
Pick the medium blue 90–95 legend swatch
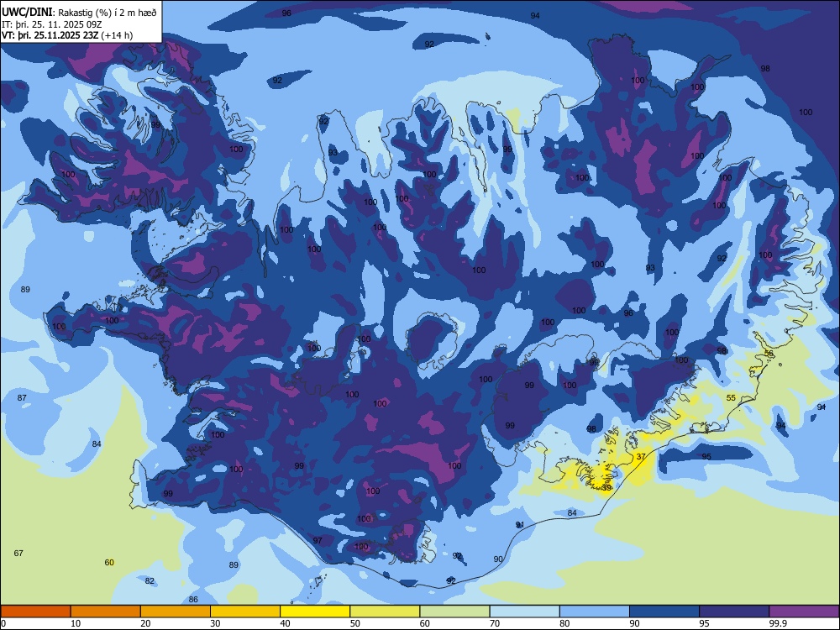(x=664, y=612)
